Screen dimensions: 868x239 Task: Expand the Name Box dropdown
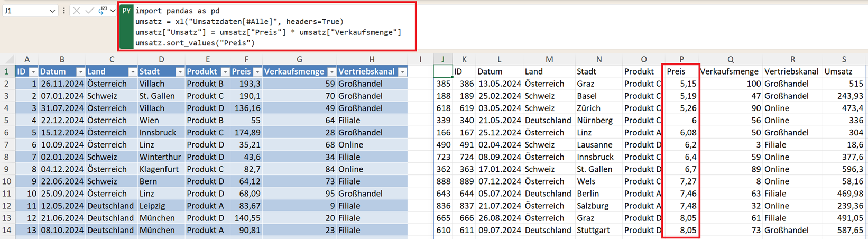pyautogui.click(x=52, y=11)
